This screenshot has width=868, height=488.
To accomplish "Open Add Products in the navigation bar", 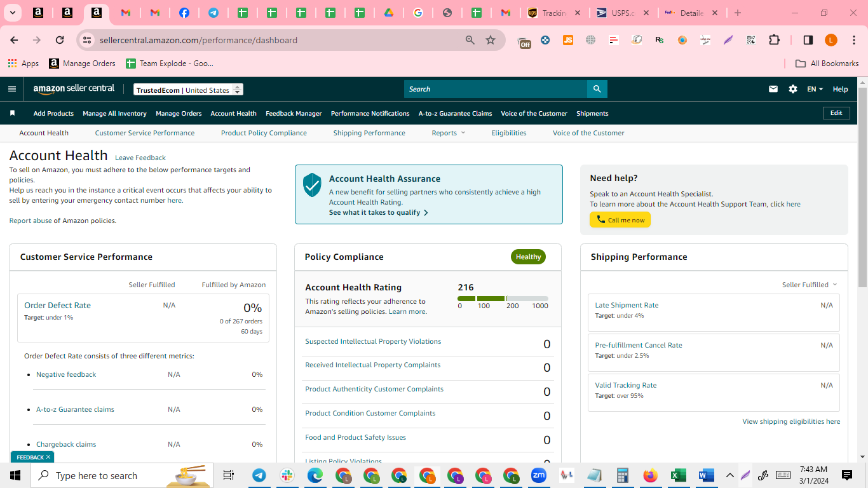I will (53, 113).
